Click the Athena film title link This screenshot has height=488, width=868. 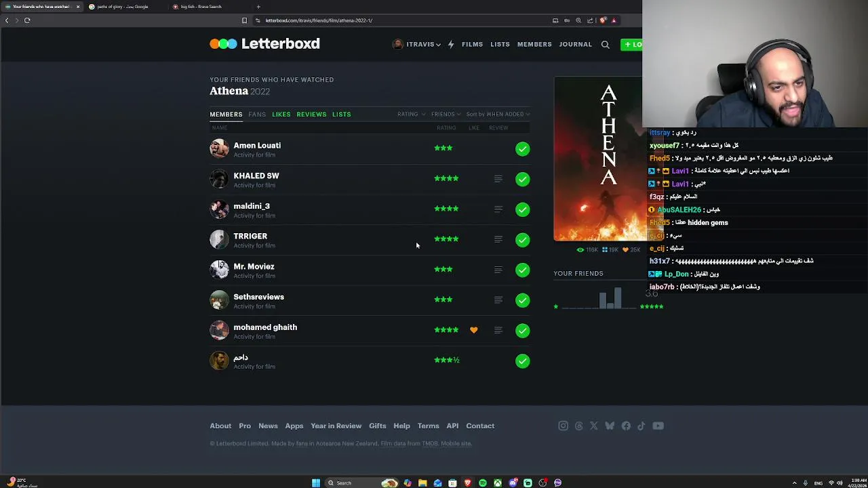click(x=229, y=91)
